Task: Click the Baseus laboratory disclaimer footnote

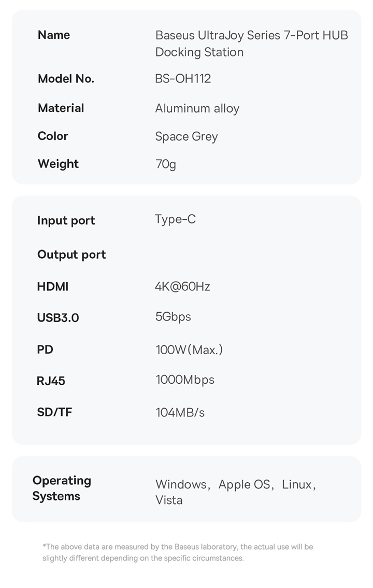Action: pyautogui.click(x=178, y=552)
